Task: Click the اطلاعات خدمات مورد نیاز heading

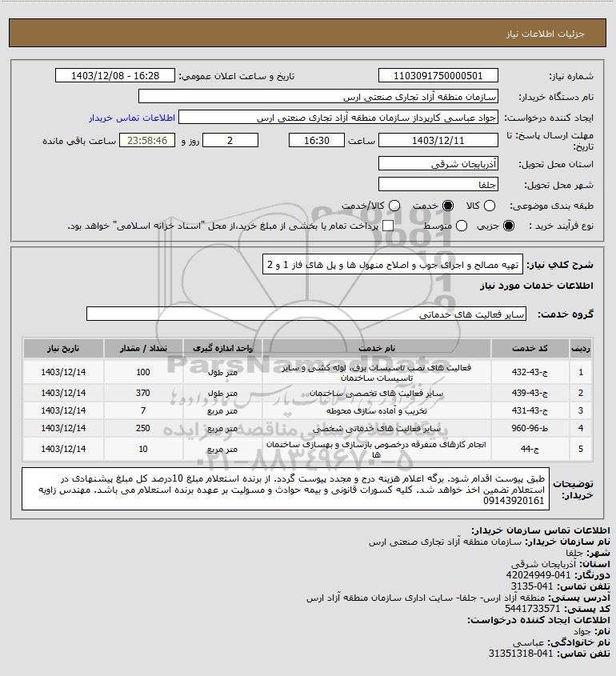Action: [537, 286]
